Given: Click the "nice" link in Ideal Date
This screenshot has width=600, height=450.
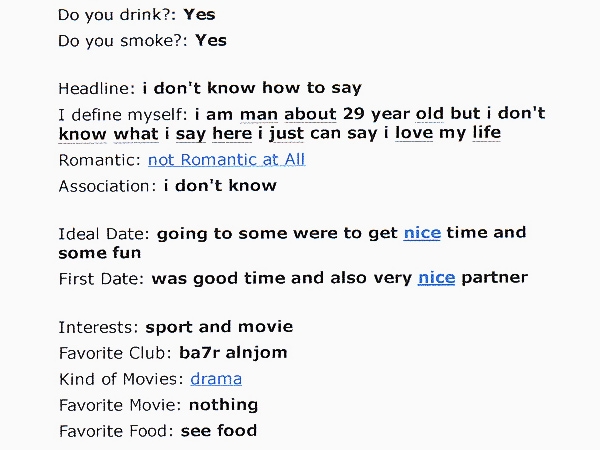Looking at the screenshot, I should coord(422,233).
